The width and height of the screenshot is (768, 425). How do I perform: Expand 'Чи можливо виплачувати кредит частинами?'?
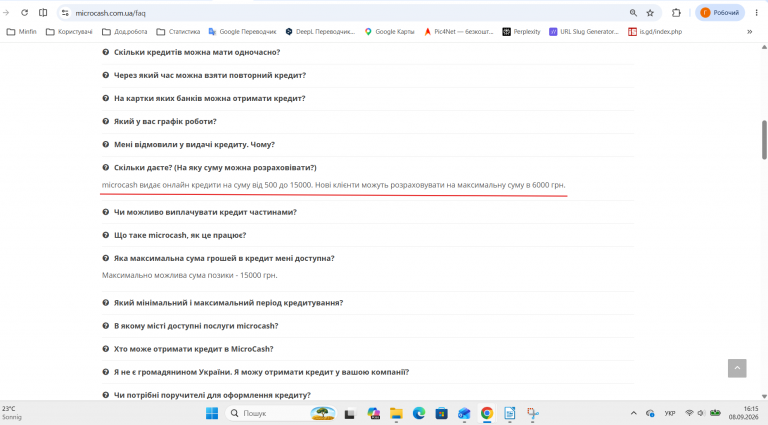pos(205,212)
